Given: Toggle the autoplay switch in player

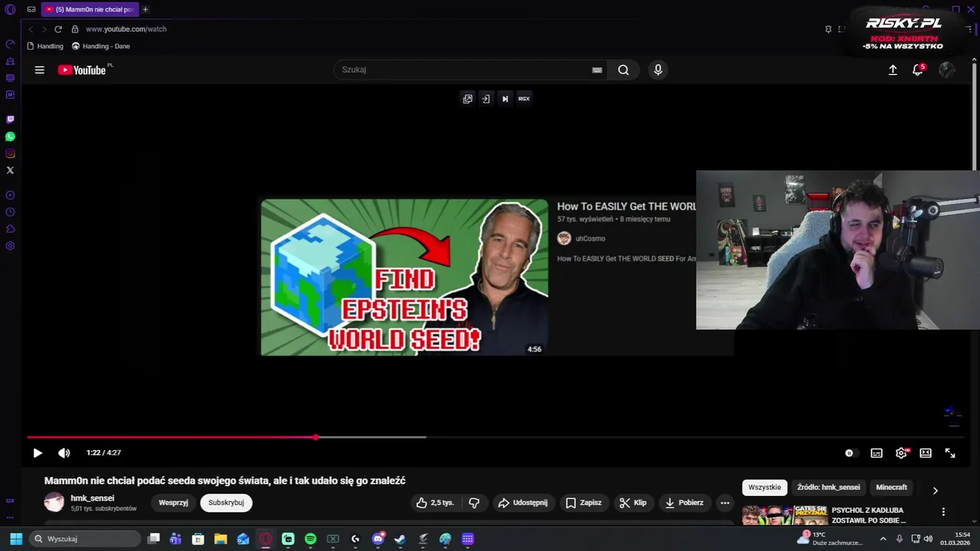Looking at the screenshot, I should tap(850, 453).
